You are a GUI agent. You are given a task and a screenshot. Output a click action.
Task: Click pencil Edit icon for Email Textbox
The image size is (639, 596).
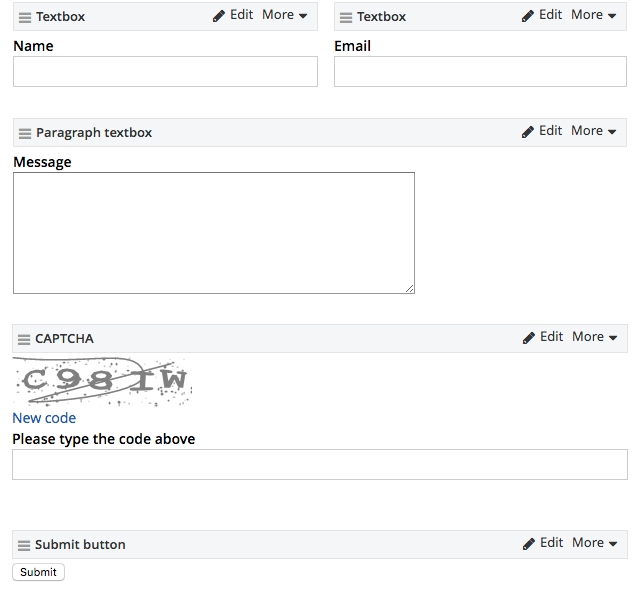point(528,16)
